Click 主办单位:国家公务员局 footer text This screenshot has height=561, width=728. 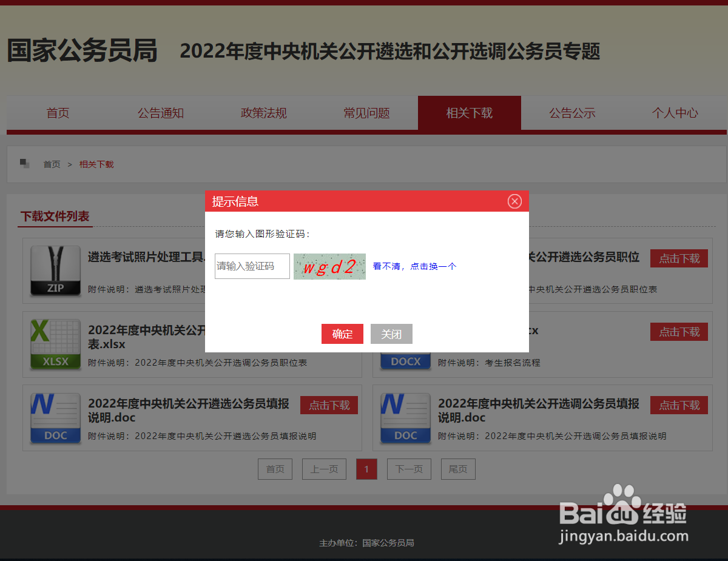[366, 543]
